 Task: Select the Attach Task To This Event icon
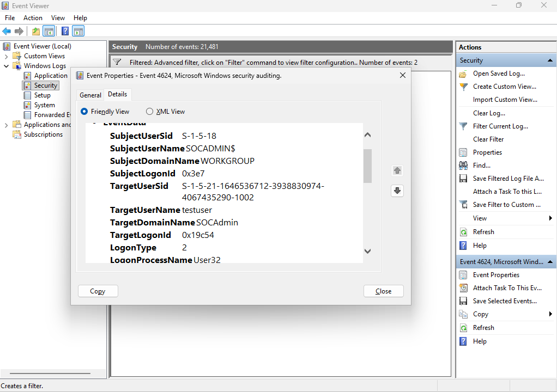[463, 287]
